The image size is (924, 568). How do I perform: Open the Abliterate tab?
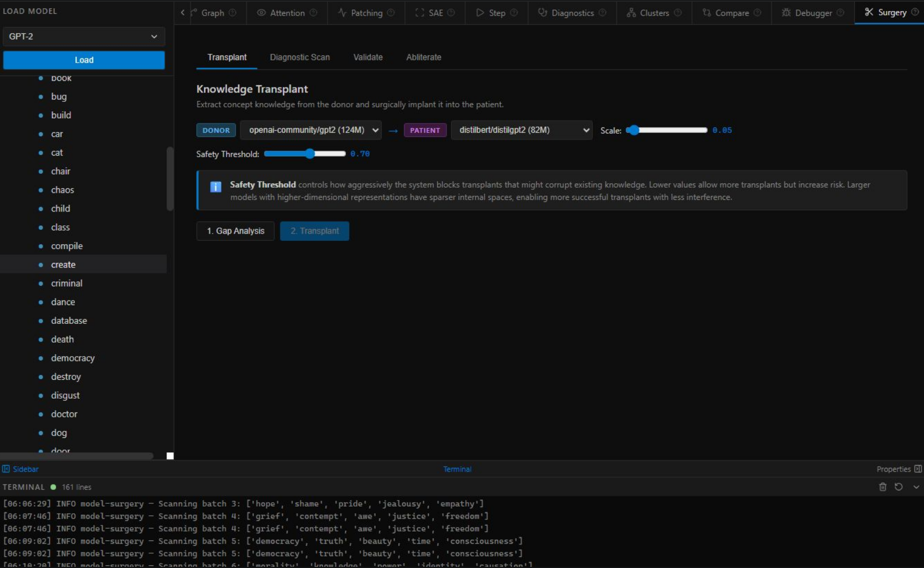point(423,58)
